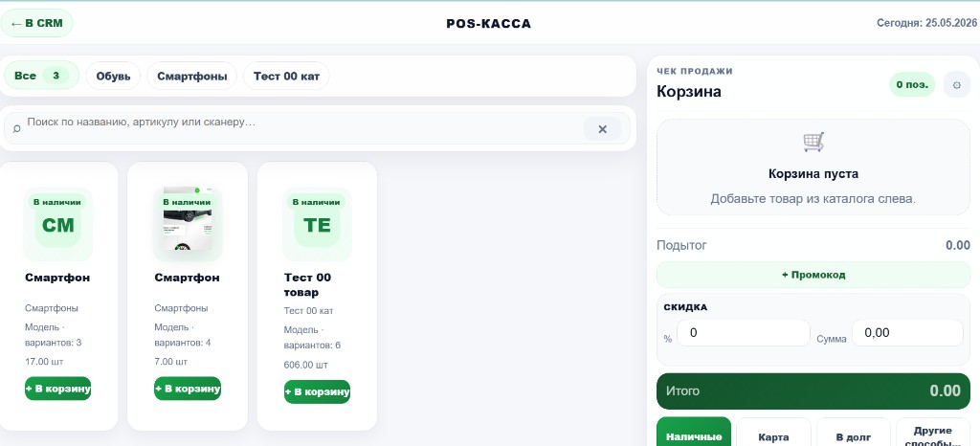Image resolution: width=980 pixels, height=446 pixels.
Task: Click the CM product placeholder icon
Action: [58, 224]
